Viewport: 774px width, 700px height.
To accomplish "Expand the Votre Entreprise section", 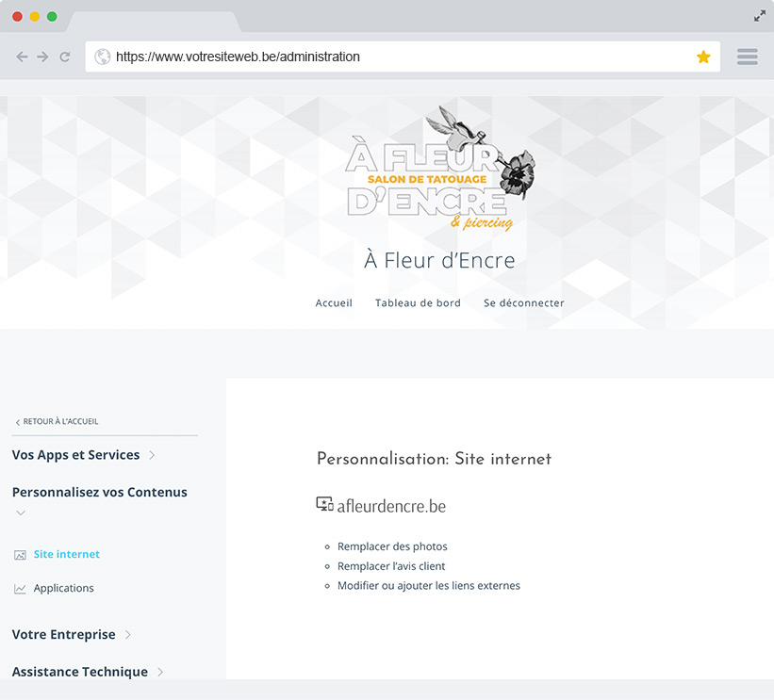I will pos(128,635).
